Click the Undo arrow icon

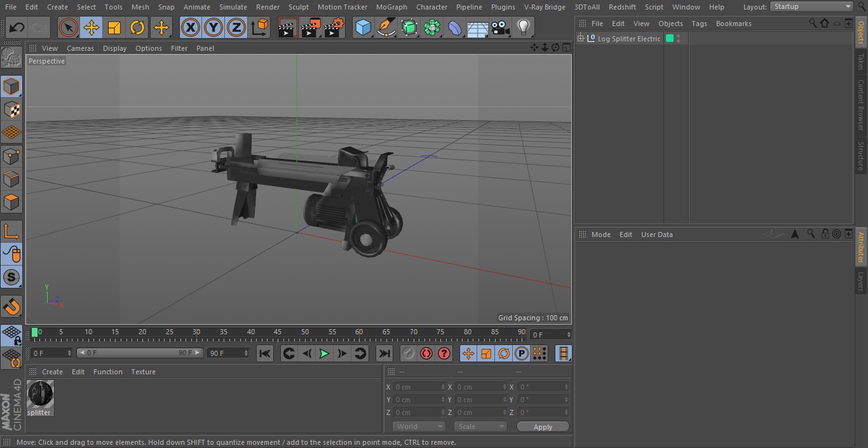pos(17,27)
